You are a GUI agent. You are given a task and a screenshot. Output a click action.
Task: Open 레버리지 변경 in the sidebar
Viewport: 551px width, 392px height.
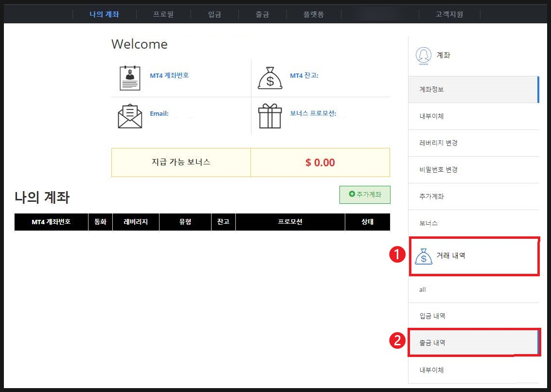(x=473, y=143)
